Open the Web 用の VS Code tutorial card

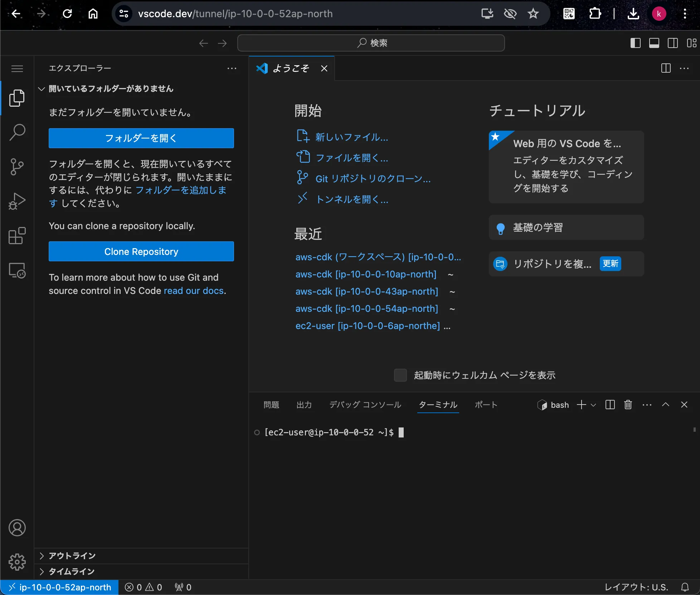567,167
